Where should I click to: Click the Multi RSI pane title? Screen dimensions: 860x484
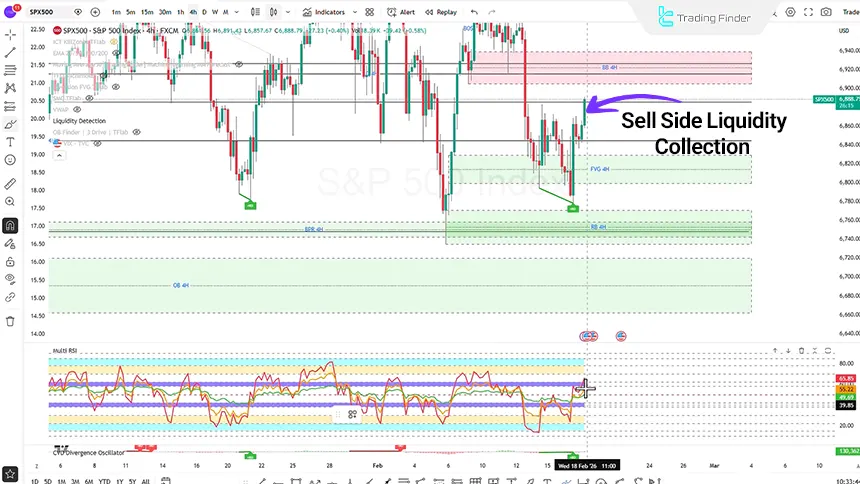pyautogui.click(x=65, y=351)
